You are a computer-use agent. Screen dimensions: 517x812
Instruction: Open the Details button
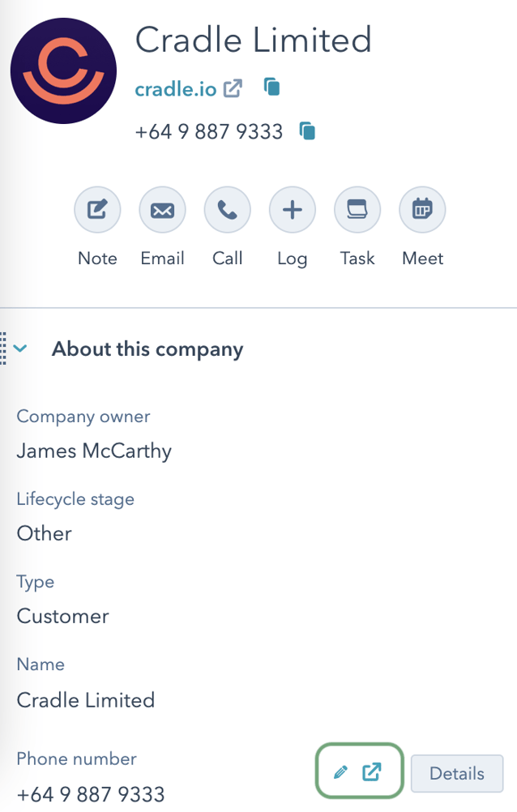[x=456, y=773]
